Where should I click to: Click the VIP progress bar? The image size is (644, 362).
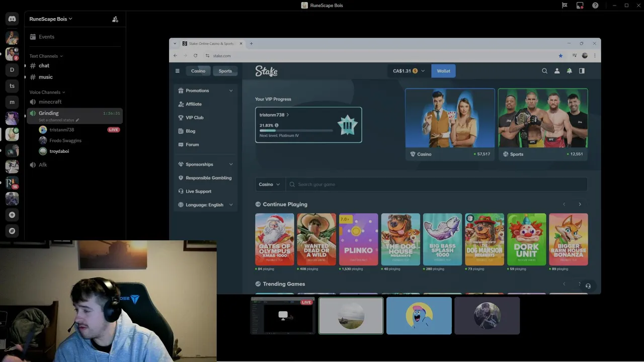point(296,131)
